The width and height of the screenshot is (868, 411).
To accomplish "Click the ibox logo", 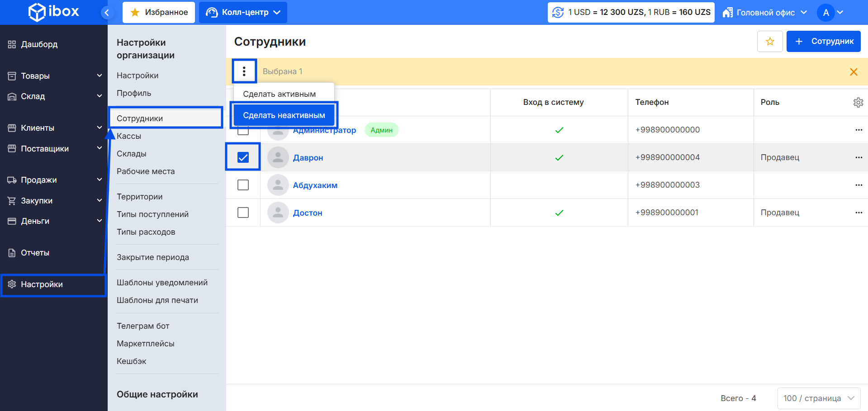I will pyautogui.click(x=53, y=12).
